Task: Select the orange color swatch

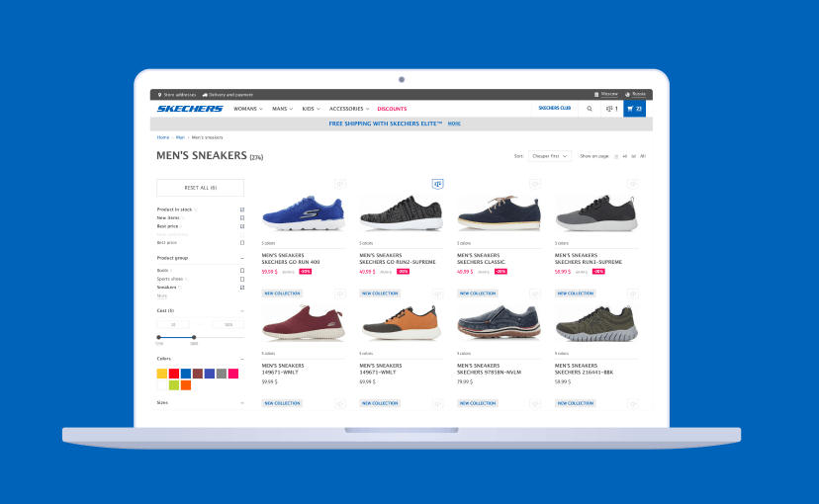Action: click(186, 385)
